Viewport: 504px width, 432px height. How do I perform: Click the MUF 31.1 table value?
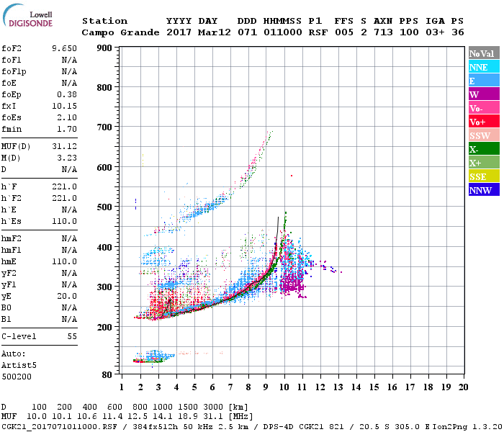click(213, 417)
